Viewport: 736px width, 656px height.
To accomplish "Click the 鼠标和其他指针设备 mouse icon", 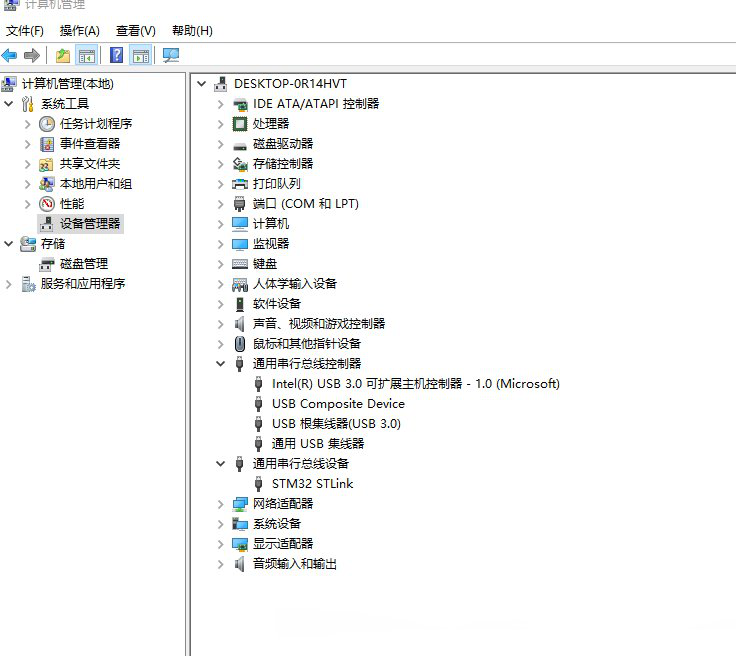I will (239, 344).
